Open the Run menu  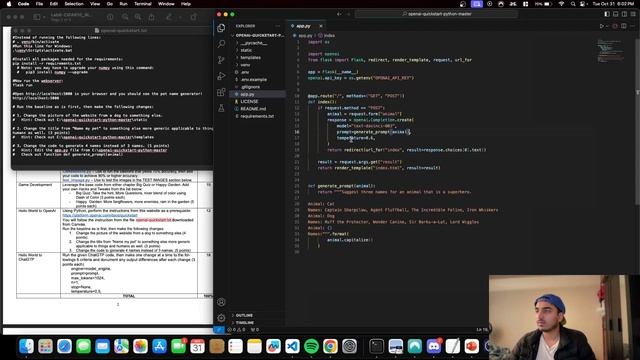(123, 4)
